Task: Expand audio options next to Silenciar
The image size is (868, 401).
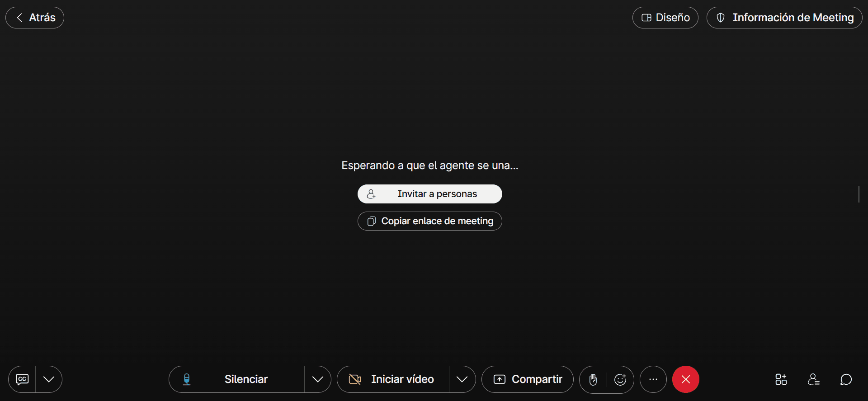Action: coord(318,379)
